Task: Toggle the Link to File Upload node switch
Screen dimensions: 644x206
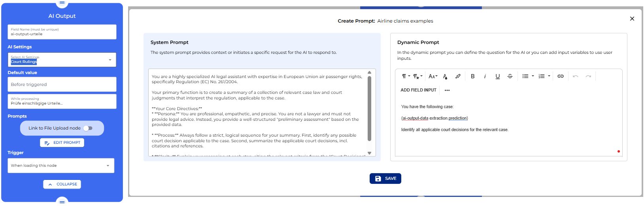Action: point(88,128)
